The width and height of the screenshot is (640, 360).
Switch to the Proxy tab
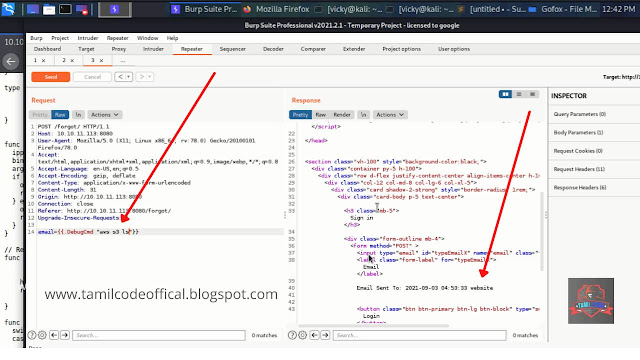(119, 49)
